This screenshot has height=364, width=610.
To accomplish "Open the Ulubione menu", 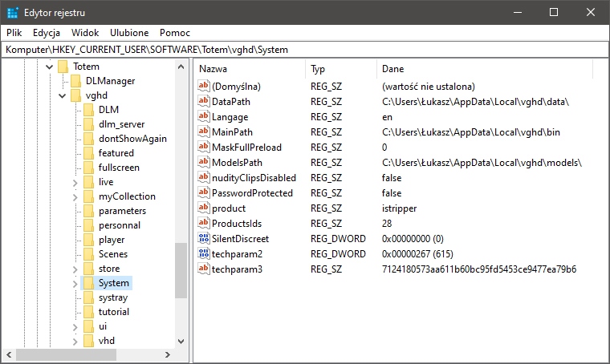I will [x=128, y=33].
